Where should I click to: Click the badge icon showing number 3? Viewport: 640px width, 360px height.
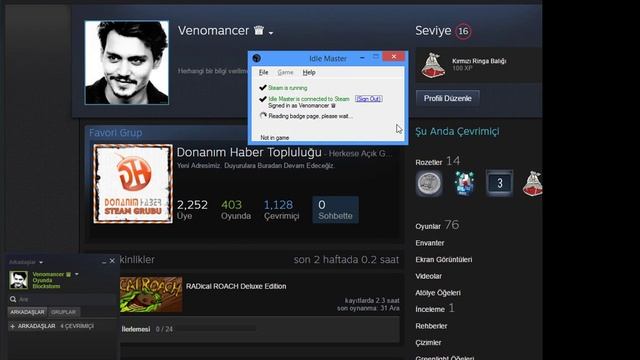[500, 183]
